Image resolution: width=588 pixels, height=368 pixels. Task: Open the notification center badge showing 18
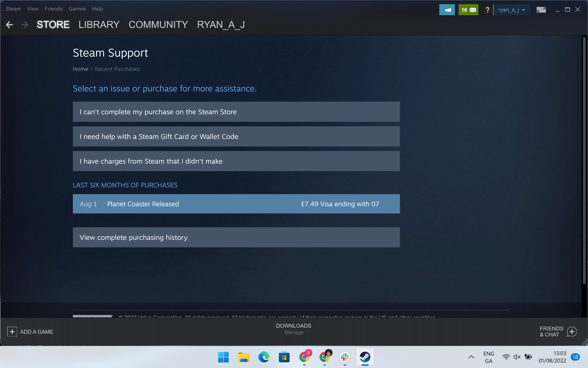[575, 357]
